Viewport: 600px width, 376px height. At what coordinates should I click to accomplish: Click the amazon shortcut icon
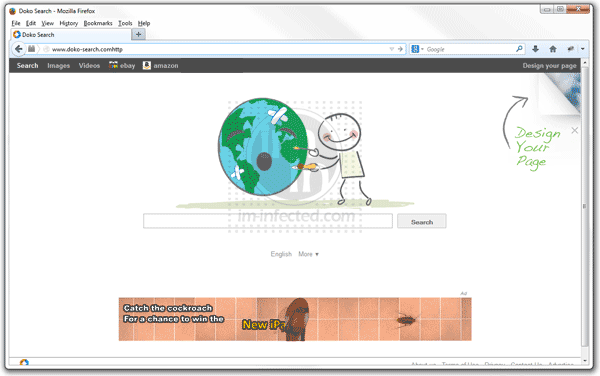coord(147,65)
